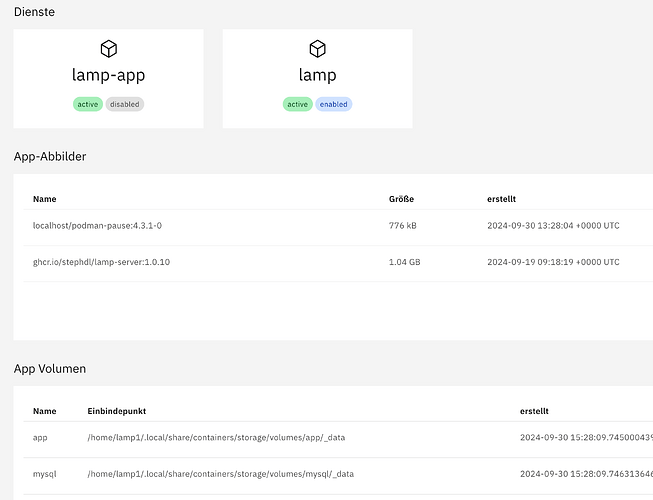This screenshot has width=653, height=500.
Task: Open the lamp-app service tile
Action: click(x=108, y=75)
